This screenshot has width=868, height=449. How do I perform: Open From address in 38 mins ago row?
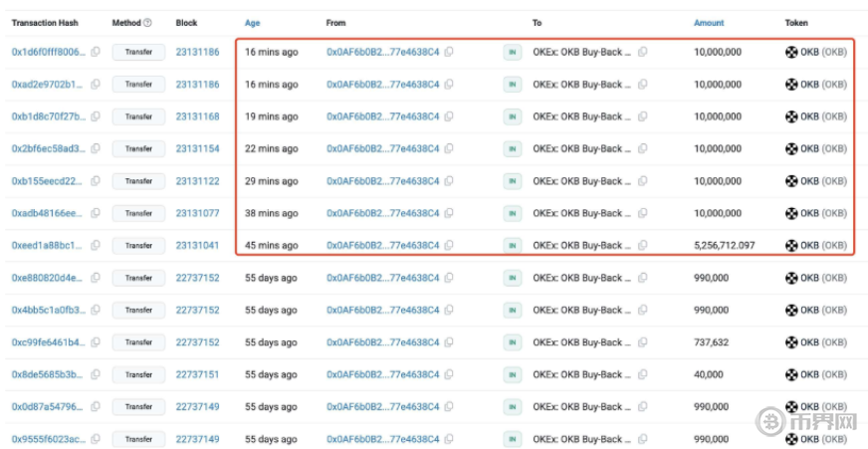(382, 213)
